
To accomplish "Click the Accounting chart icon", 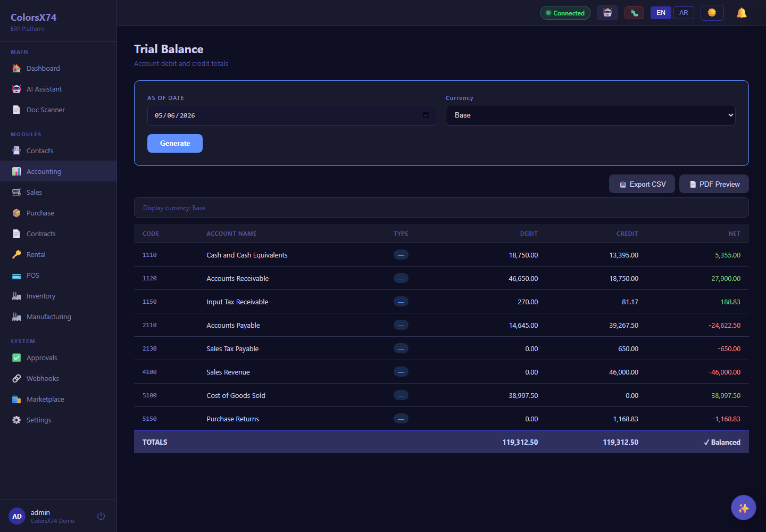I will click(x=16, y=171).
